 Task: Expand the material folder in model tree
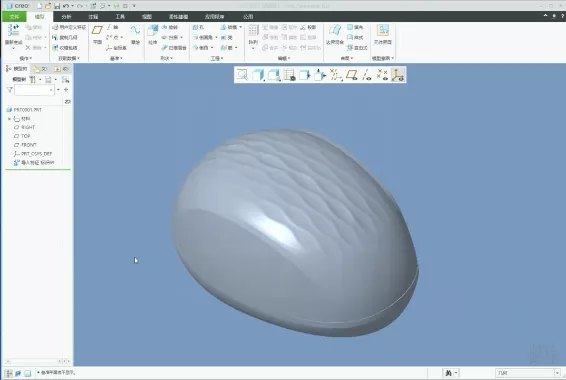[9, 119]
